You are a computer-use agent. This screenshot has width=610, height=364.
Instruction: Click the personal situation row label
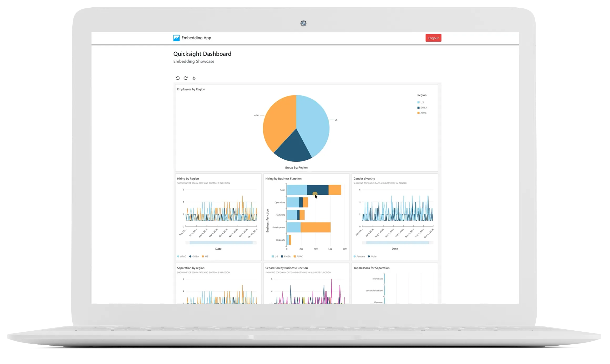(374, 291)
